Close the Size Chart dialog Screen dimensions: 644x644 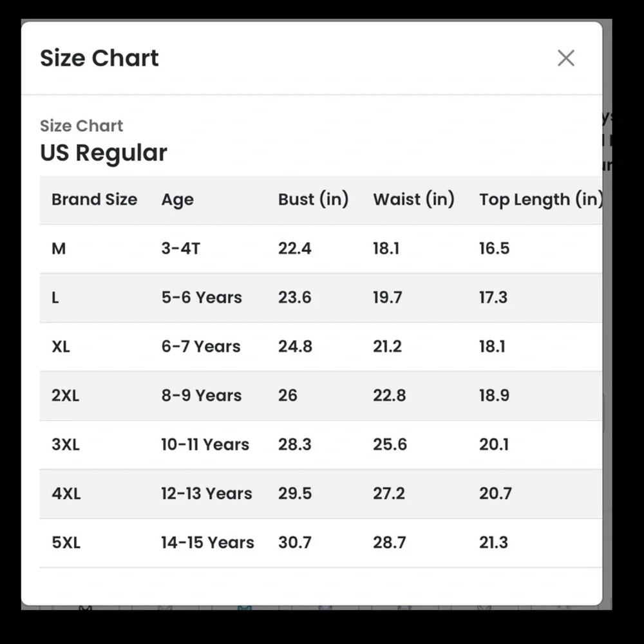tap(565, 58)
